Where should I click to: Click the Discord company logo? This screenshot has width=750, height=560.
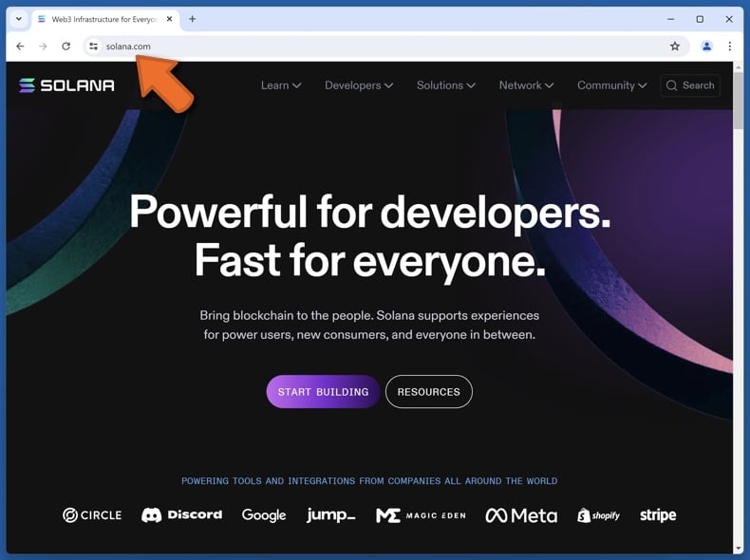[x=181, y=515]
